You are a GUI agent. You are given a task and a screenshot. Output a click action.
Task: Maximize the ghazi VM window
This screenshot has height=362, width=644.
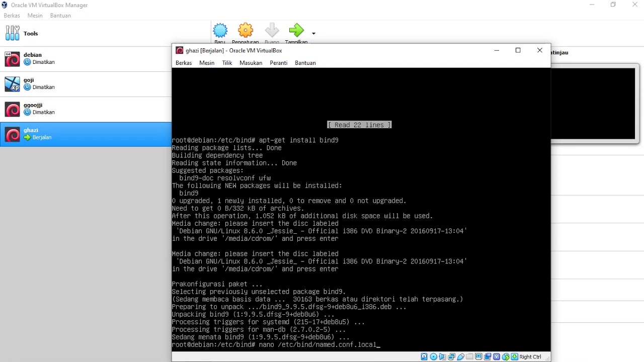(518, 50)
